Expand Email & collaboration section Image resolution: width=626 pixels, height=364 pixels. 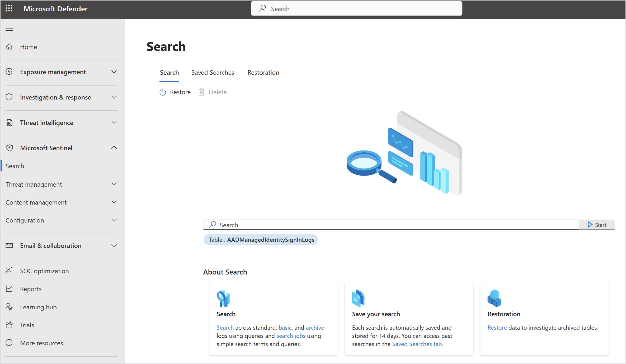(114, 245)
